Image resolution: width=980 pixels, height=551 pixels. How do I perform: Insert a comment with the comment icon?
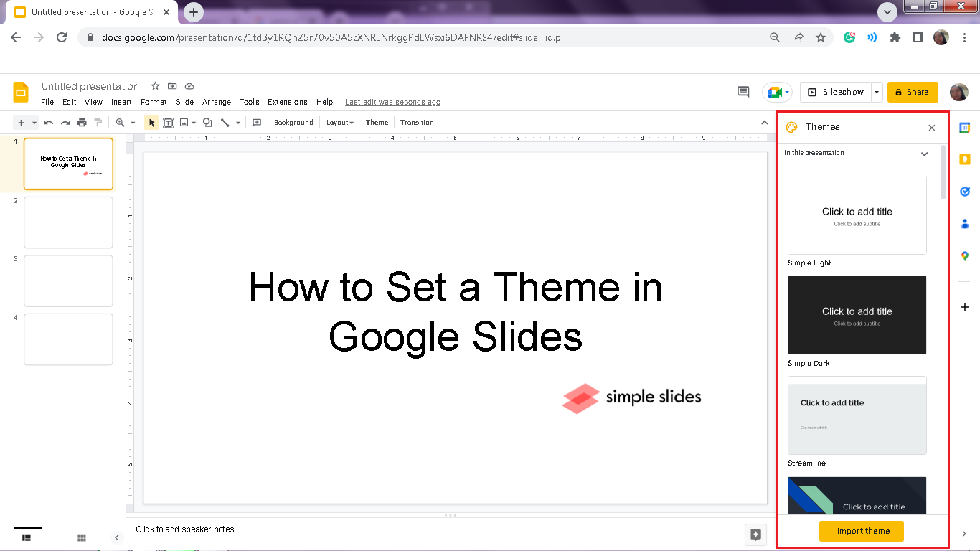pyautogui.click(x=256, y=122)
